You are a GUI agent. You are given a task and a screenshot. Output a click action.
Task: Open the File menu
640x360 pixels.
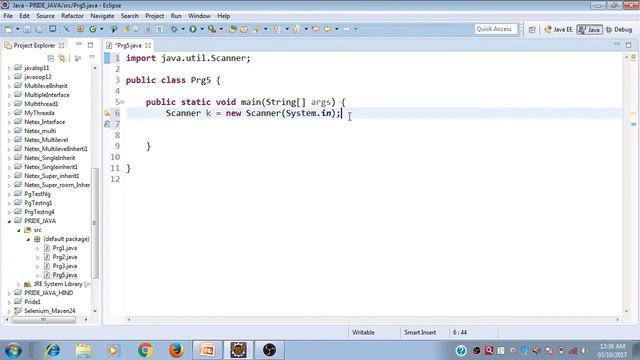[8, 16]
